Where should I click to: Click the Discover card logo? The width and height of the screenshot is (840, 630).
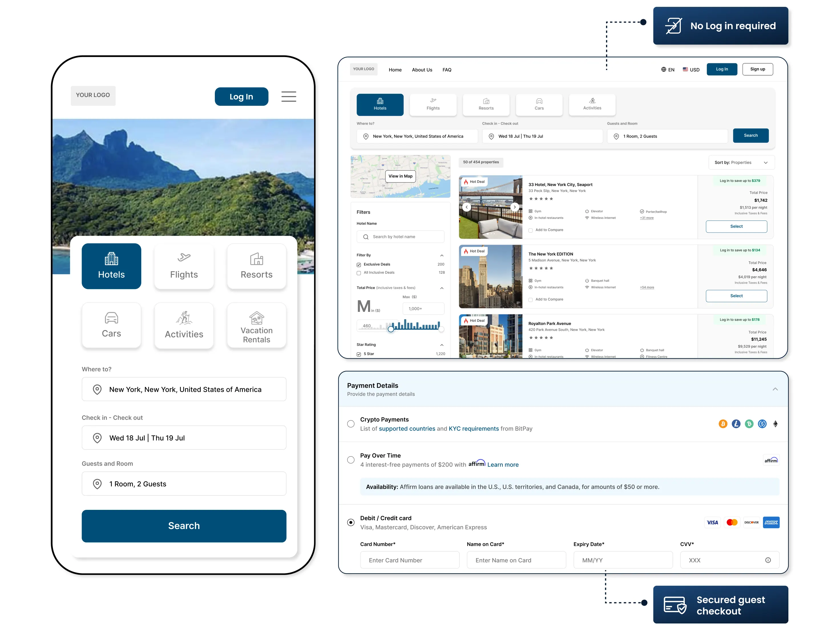click(752, 522)
